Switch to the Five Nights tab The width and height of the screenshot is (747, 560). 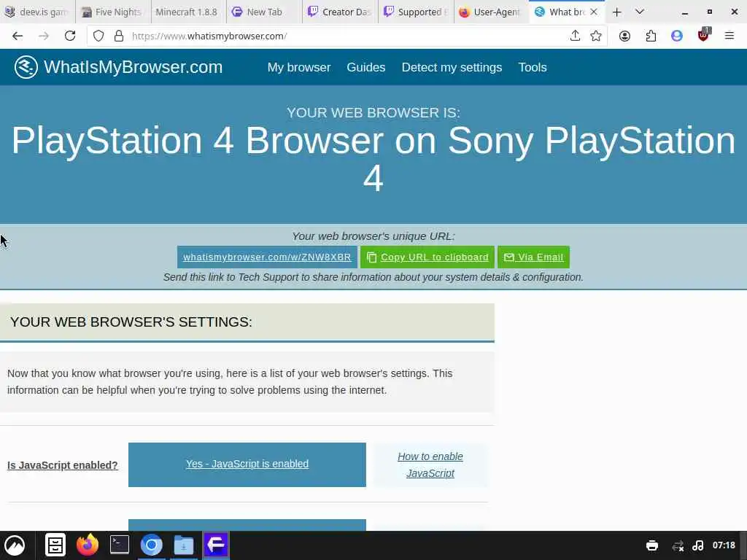(x=113, y=12)
